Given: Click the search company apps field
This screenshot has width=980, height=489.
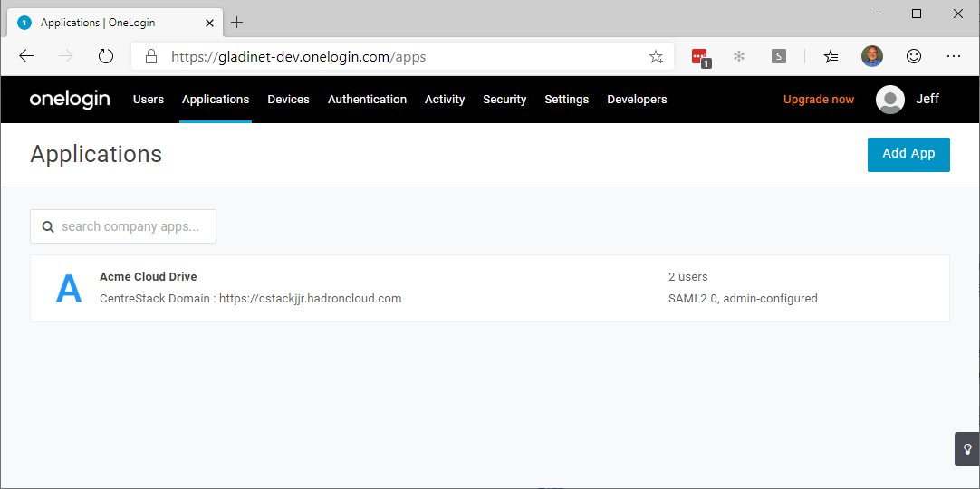Looking at the screenshot, I should click(123, 226).
